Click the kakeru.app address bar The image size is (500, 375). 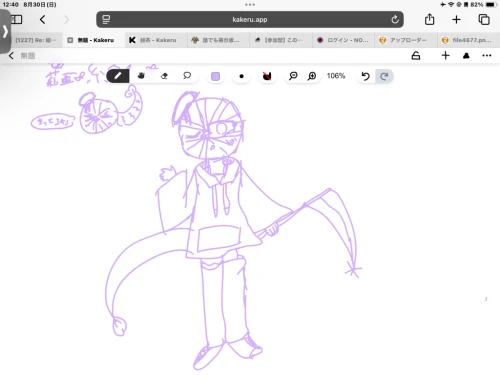[x=250, y=19]
